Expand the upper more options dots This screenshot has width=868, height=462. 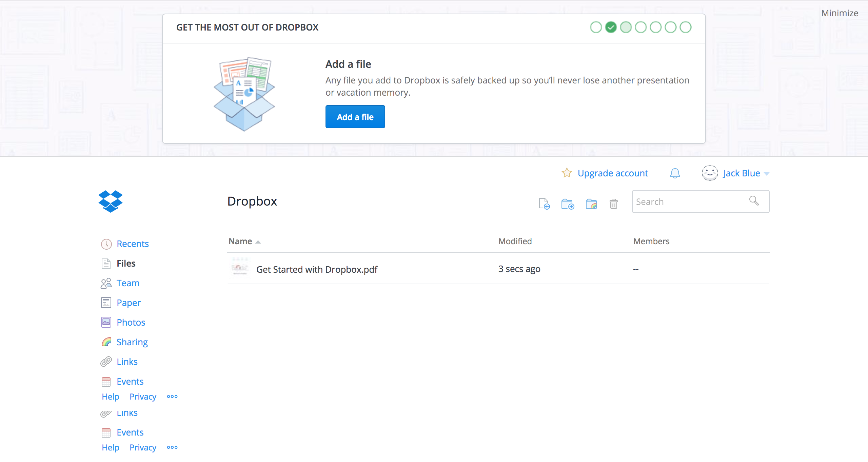pyautogui.click(x=172, y=396)
